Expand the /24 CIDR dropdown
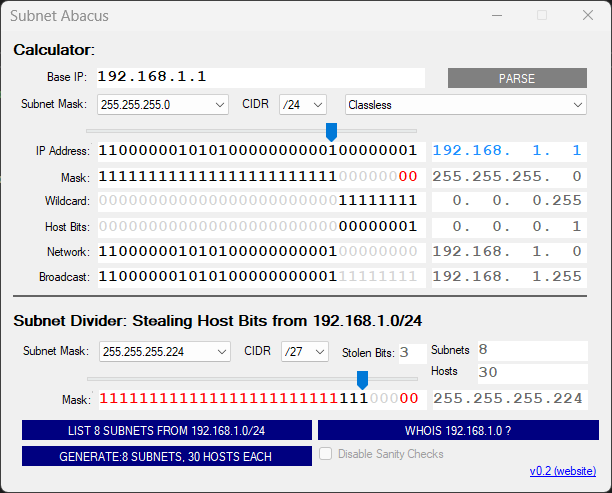Image resolution: width=612 pixels, height=493 pixels. (303, 104)
